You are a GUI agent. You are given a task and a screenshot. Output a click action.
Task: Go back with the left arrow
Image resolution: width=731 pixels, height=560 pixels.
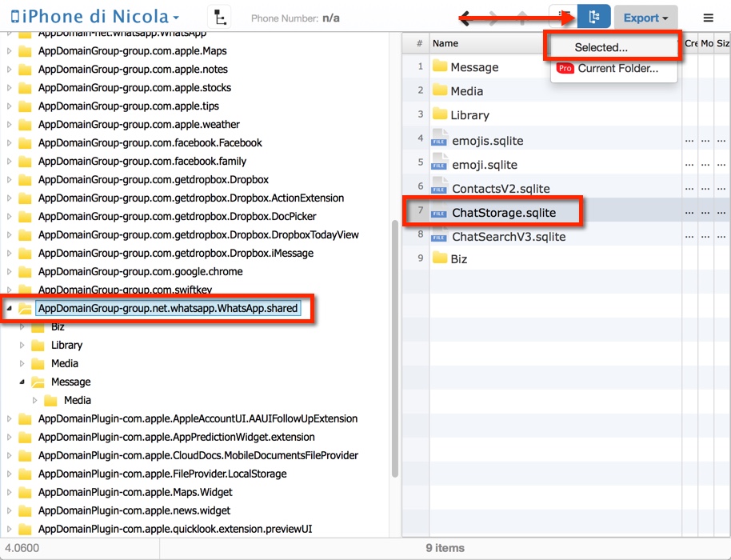[466, 18]
